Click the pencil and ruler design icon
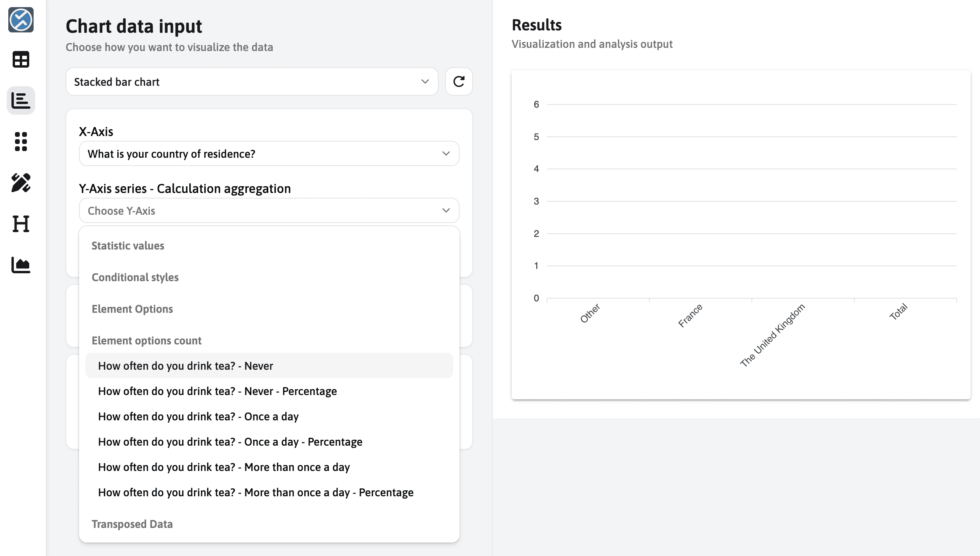Viewport: 980px width, 556px height. coord(21,183)
